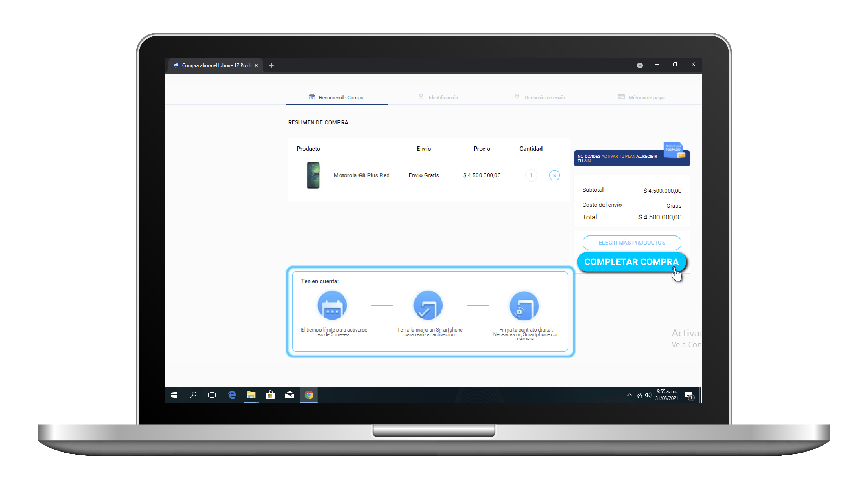Select the quantity field showing 1

[531, 175]
